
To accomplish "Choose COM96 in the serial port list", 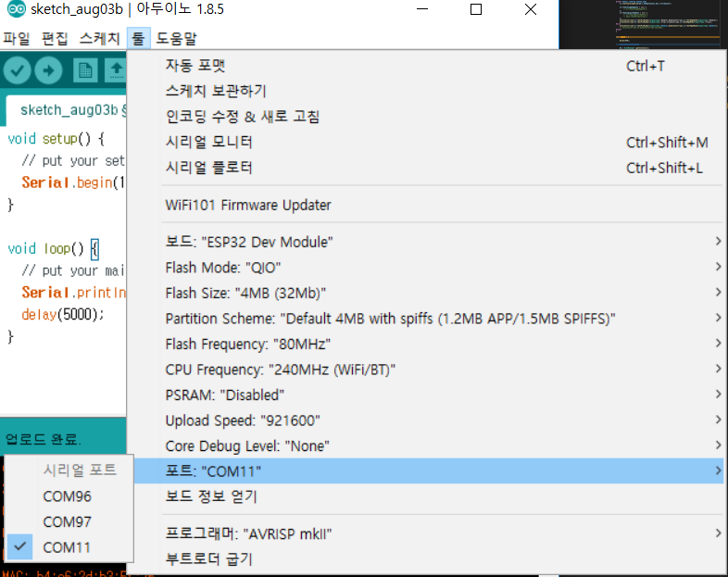I will point(69,496).
